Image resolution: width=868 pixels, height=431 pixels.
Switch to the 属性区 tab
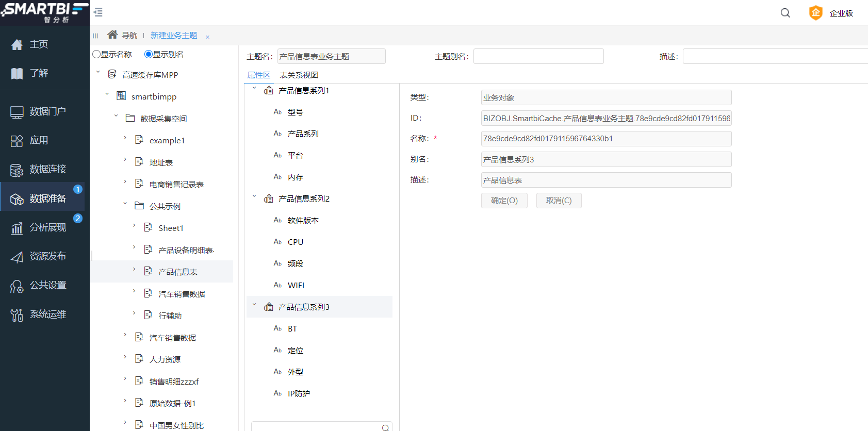pos(259,75)
